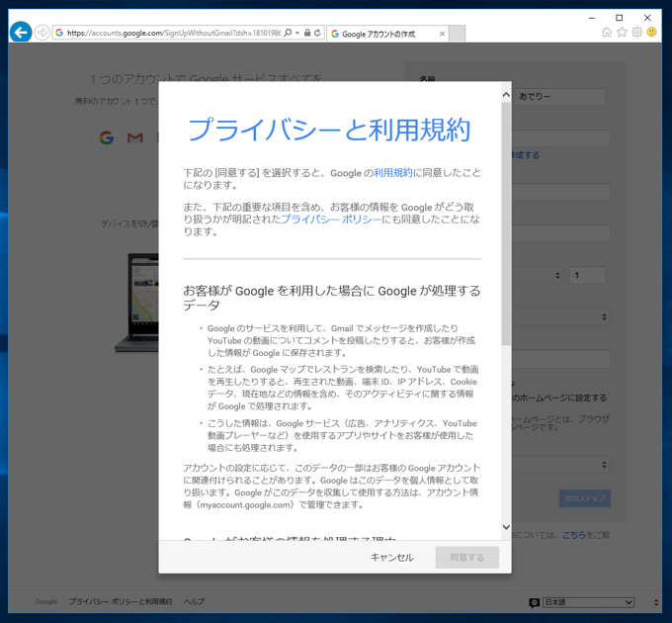Open the 利用規約 link in dialog
The image size is (672, 623).
tap(393, 173)
